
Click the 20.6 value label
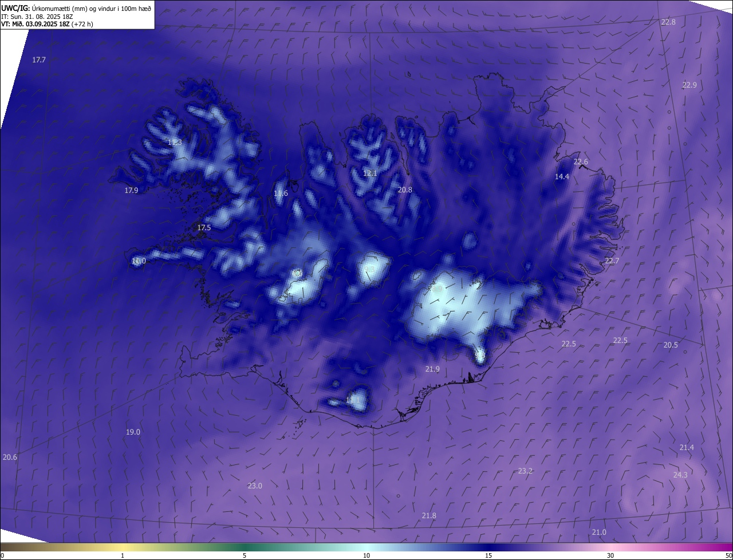[x=10, y=457]
